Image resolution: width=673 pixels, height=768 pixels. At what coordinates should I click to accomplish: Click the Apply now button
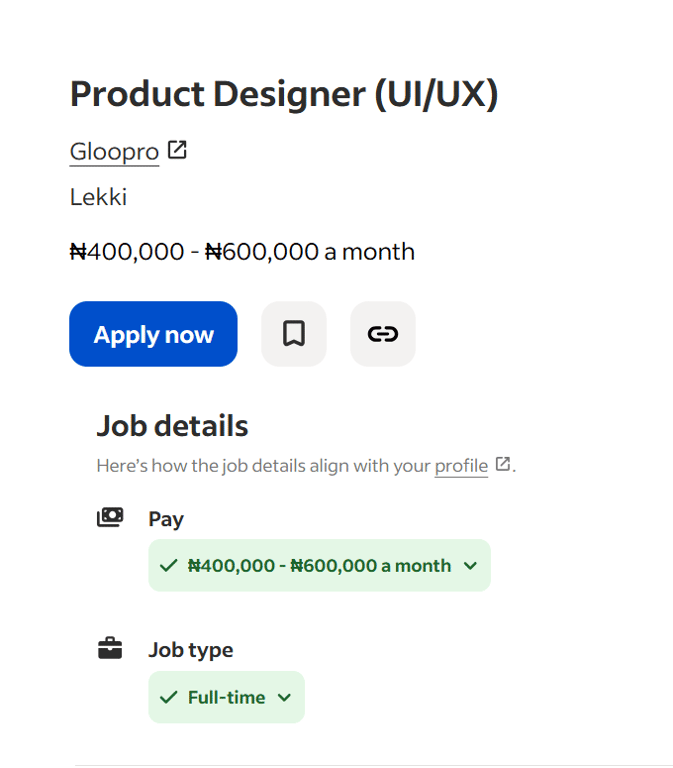(x=153, y=334)
